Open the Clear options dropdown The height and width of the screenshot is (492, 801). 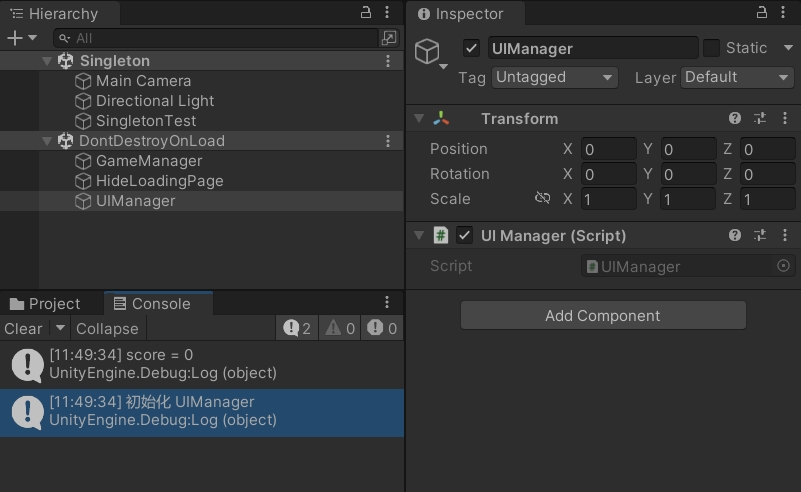click(x=60, y=327)
